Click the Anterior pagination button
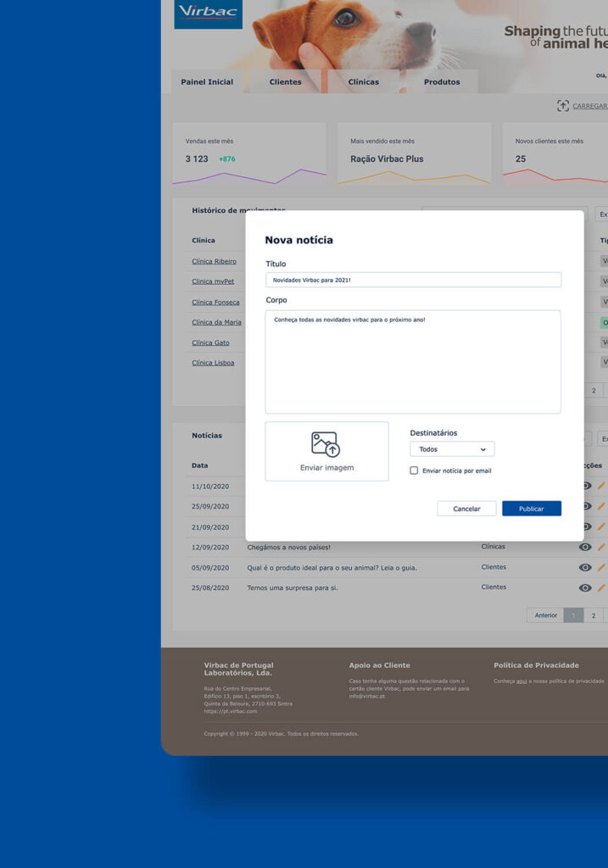Viewport: 608px width, 868px height. click(545, 615)
